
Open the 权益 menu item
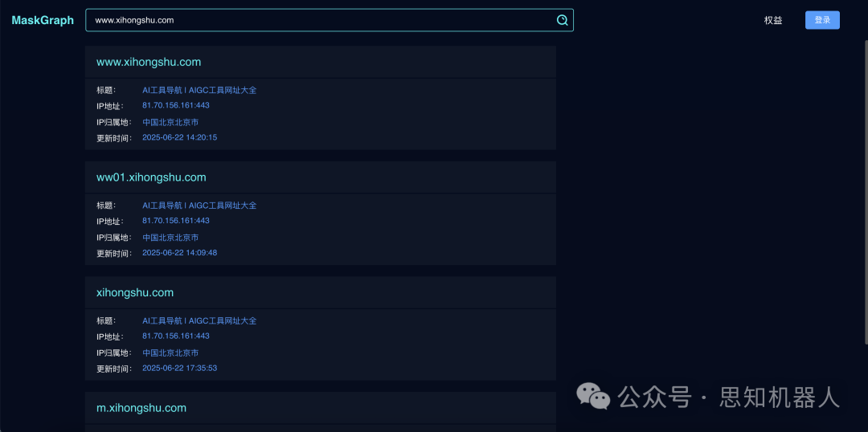773,20
